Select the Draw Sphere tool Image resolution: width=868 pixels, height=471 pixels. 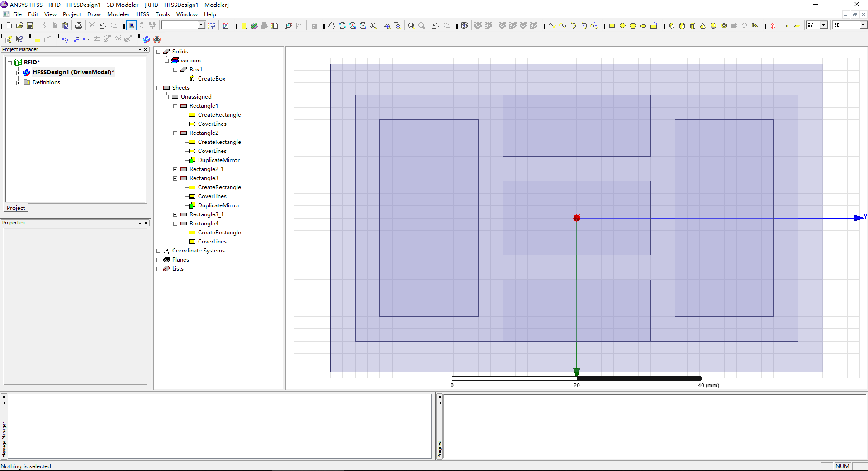point(713,26)
